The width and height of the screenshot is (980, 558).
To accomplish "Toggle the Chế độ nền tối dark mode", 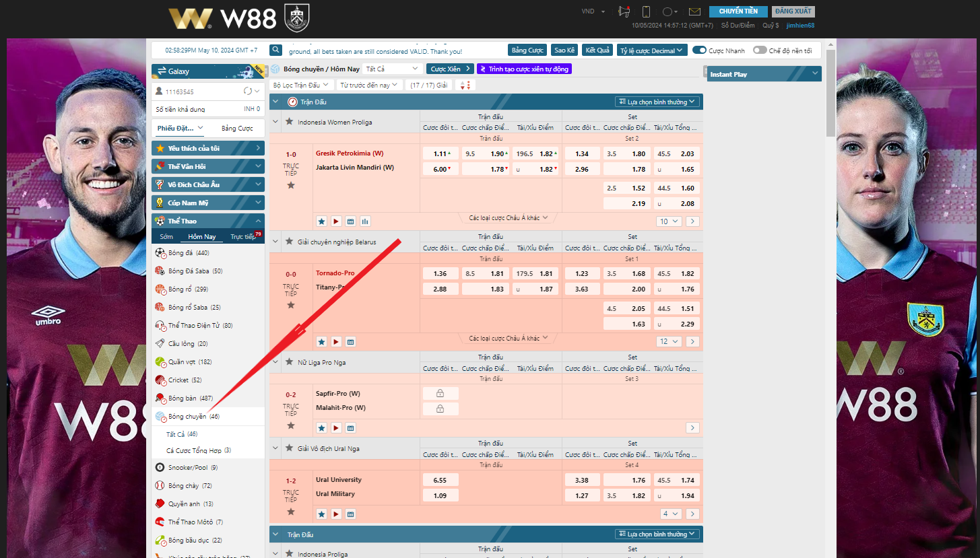I will pyautogui.click(x=760, y=50).
